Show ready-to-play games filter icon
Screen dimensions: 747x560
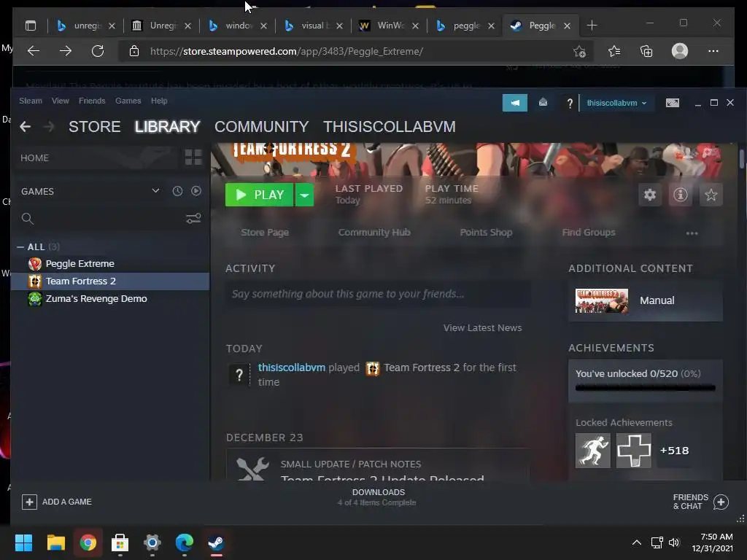point(196,191)
